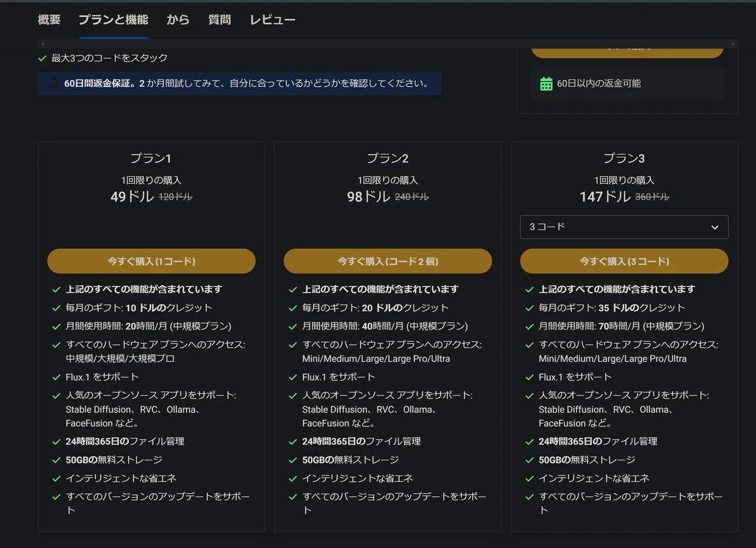Screen dimensions: 756x548
Task: Open the 3コード dropdown in プラン3
Action: click(x=624, y=227)
